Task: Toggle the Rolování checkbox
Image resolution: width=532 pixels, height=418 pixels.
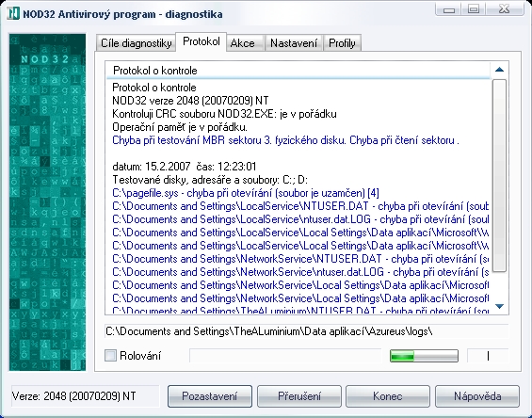Action: coord(110,356)
